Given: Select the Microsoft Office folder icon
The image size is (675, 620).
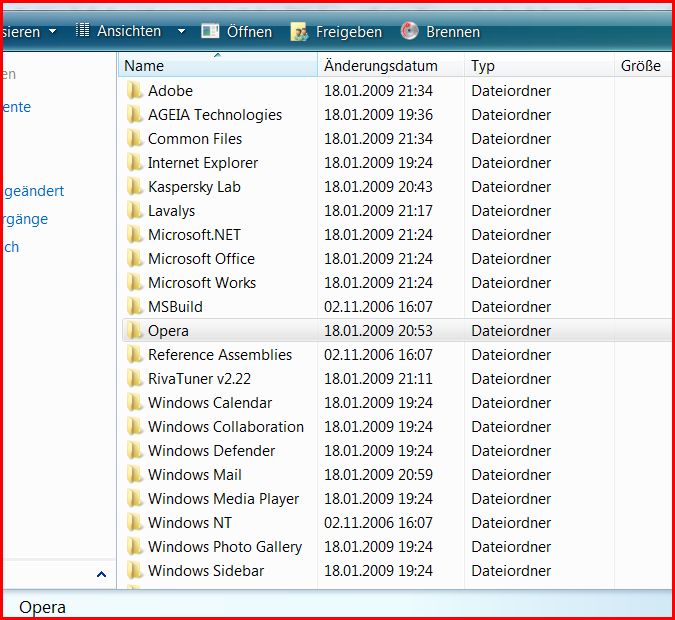Looking at the screenshot, I should (x=135, y=259).
